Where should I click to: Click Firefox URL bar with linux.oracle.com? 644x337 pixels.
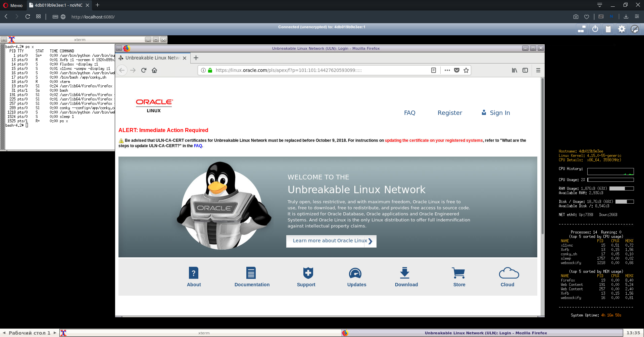pos(320,70)
